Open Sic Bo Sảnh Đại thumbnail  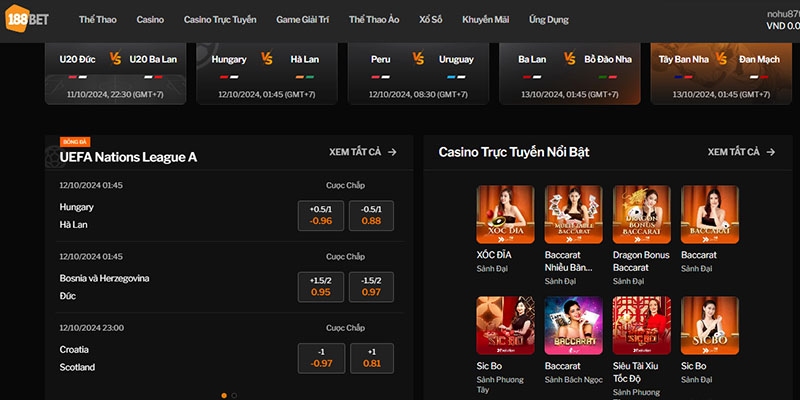click(710, 326)
